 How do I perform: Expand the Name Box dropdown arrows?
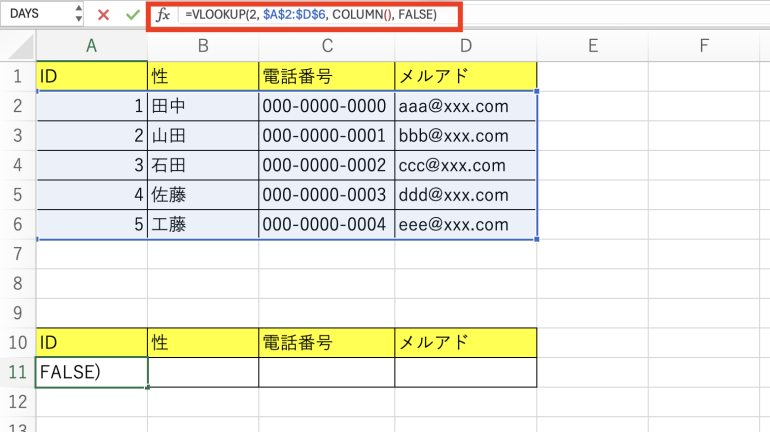click(79, 14)
